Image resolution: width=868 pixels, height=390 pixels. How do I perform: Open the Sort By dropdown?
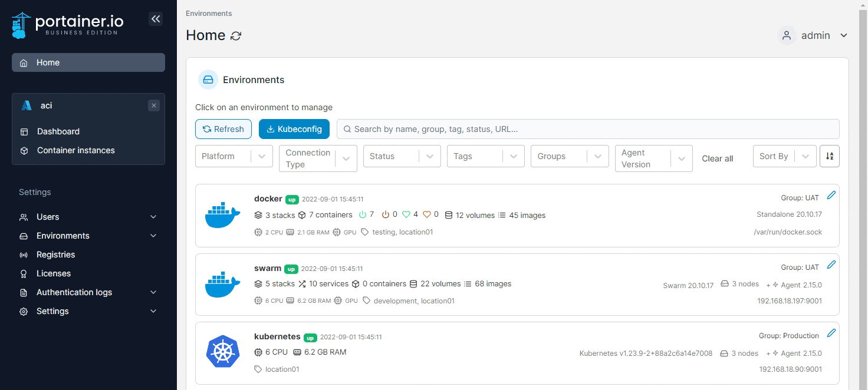[784, 156]
